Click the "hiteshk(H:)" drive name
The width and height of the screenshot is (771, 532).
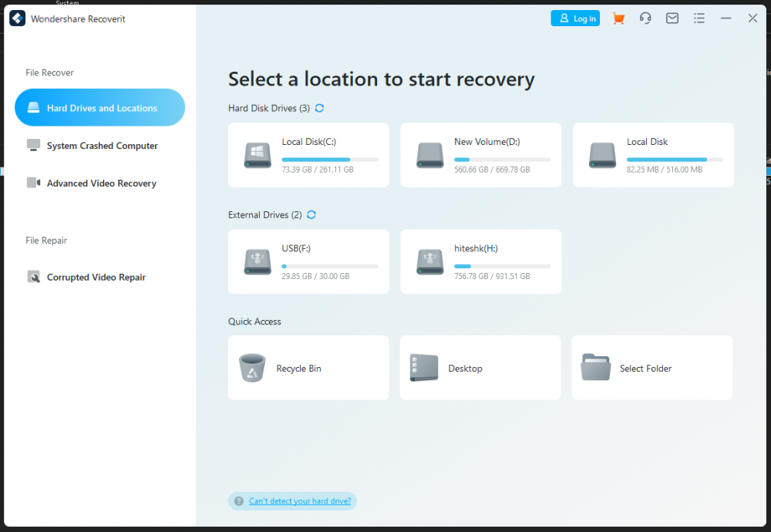click(x=476, y=249)
